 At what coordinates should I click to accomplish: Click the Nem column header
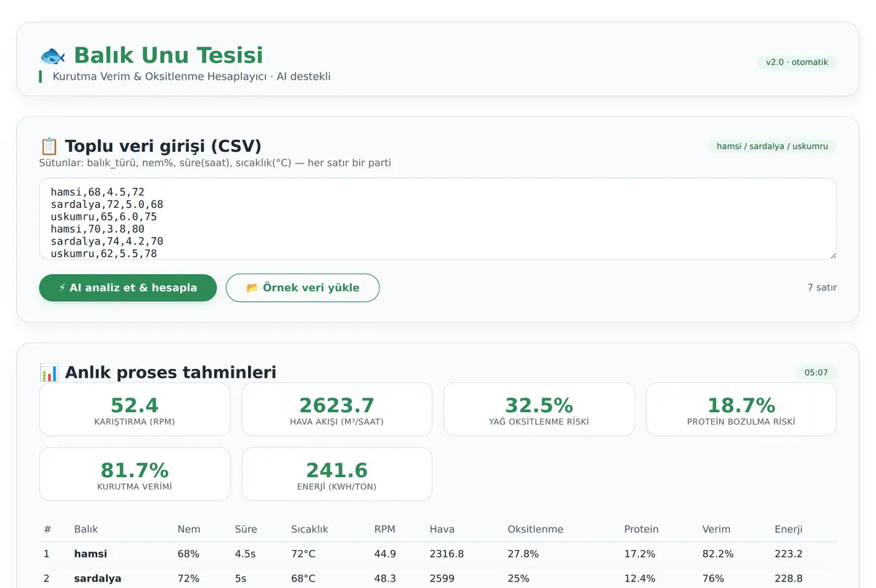[189, 529]
